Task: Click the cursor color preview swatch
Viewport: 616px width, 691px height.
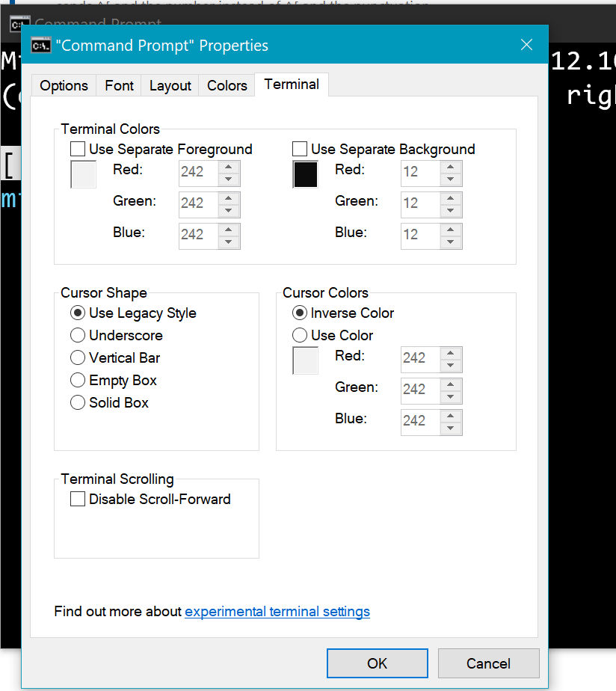Action: tap(305, 360)
